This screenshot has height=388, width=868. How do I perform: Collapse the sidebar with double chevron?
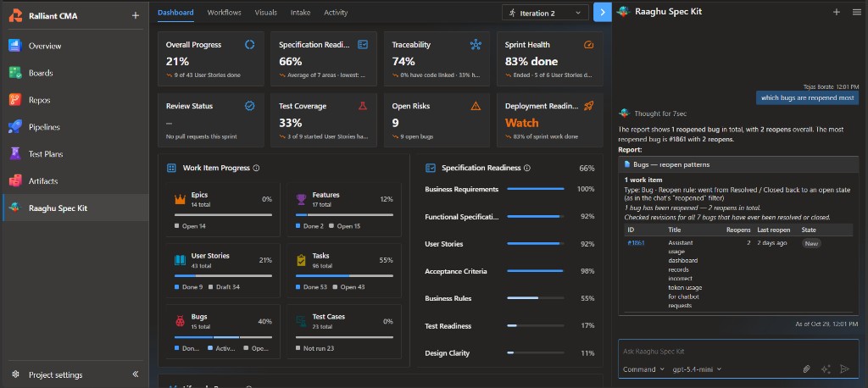coord(135,374)
